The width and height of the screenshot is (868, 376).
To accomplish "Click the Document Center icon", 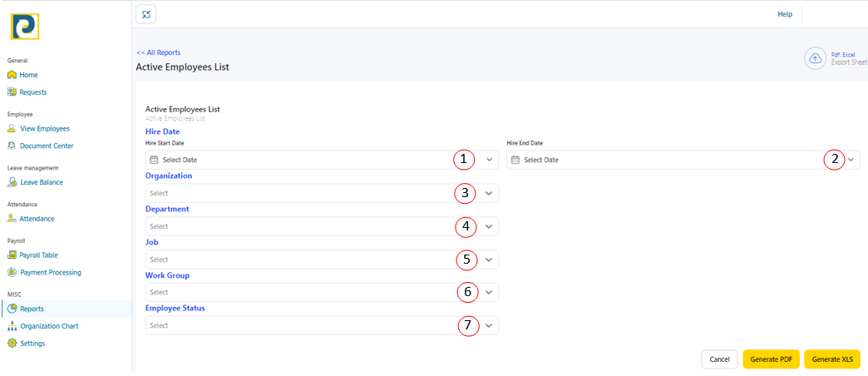I will click(12, 146).
